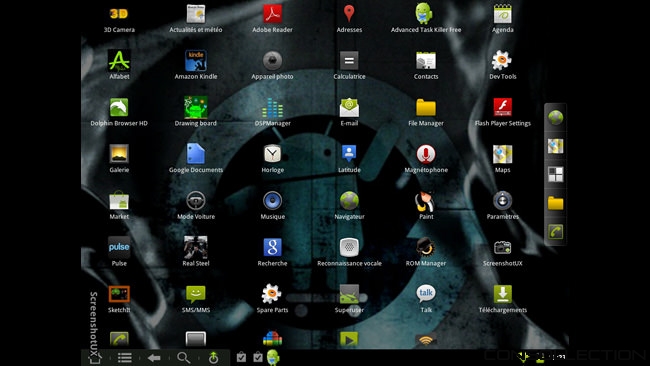Viewport: 650px width, 366px height.
Task: Click the yellow folder in side dock
Action: pyautogui.click(x=555, y=203)
